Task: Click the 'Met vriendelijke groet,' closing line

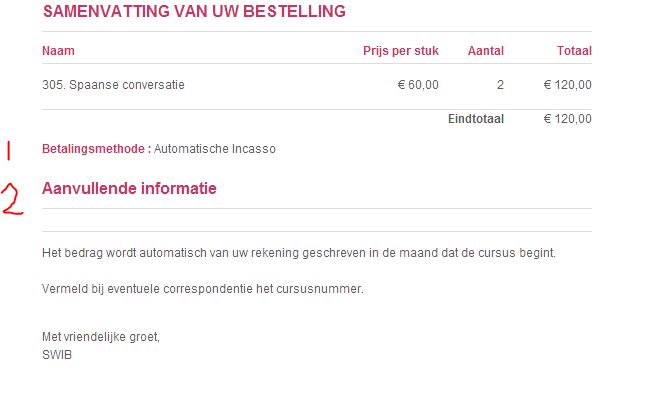Action: 101,337
